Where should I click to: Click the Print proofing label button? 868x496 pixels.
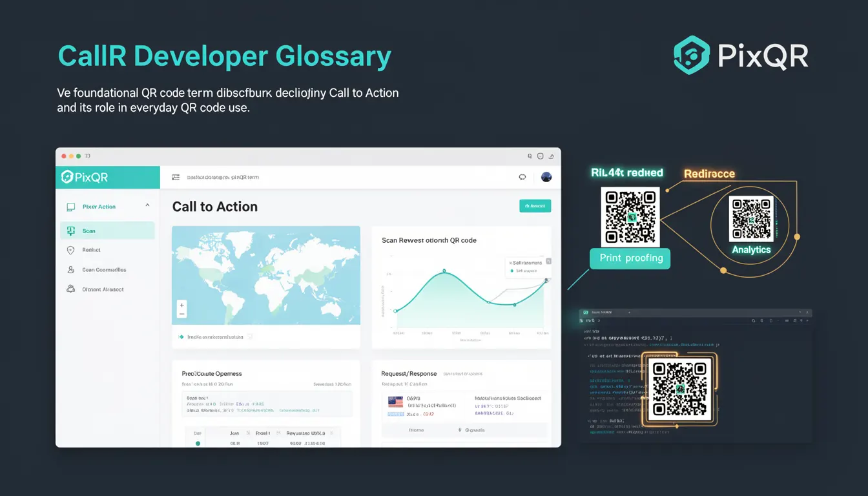point(630,258)
